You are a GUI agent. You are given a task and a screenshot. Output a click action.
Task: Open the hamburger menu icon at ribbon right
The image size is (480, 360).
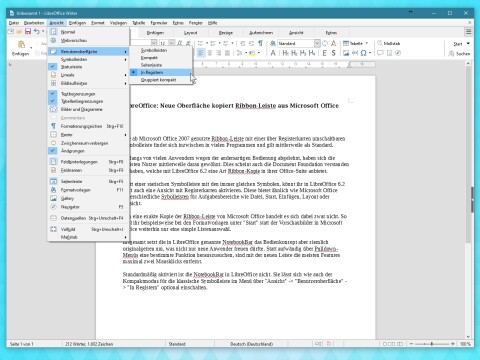click(468, 32)
